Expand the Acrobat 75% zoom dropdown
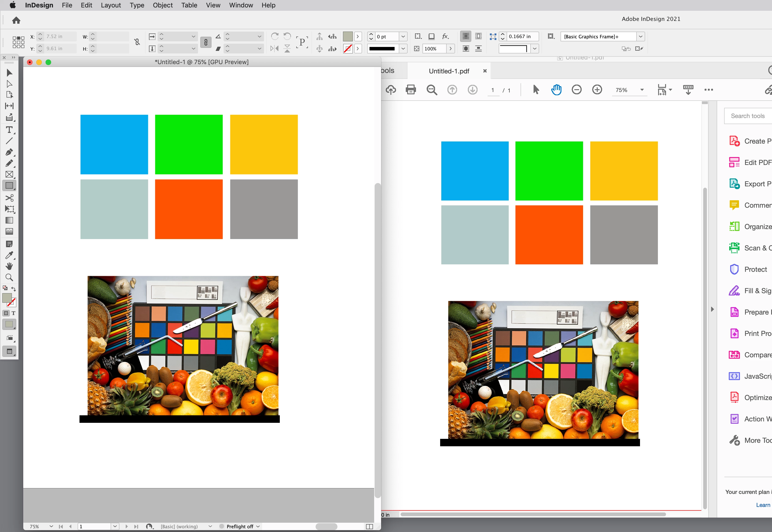 click(x=642, y=90)
